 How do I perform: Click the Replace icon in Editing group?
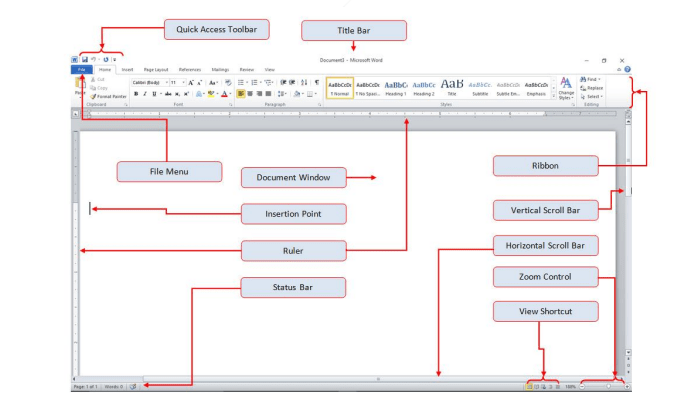[x=593, y=88]
